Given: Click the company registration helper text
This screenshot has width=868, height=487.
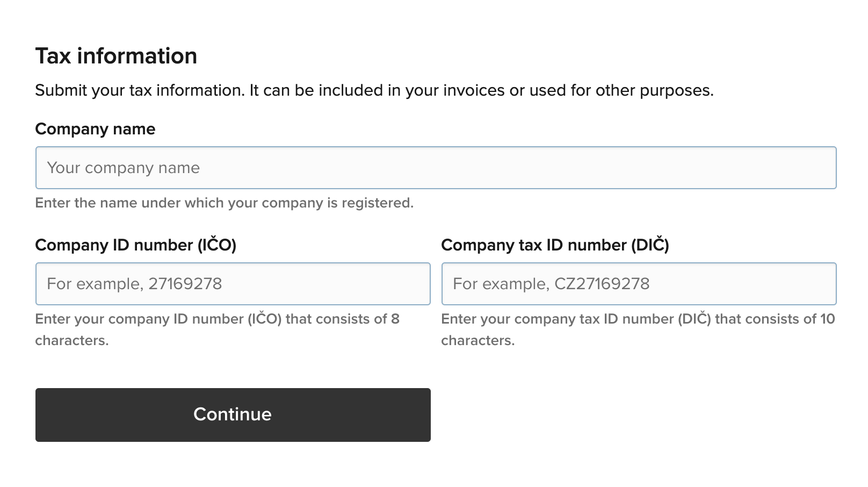Looking at the screenshot, I should [x=225, y=203].
